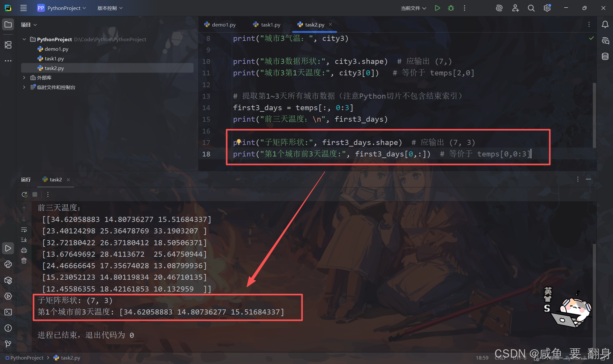Show the notifications bell panel
Screen dimensions: 613x364
pos(605,25)
